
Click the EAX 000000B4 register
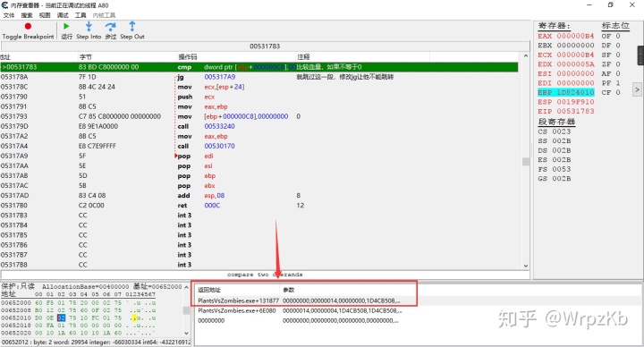pyautogui.click(x=566, y=36)
